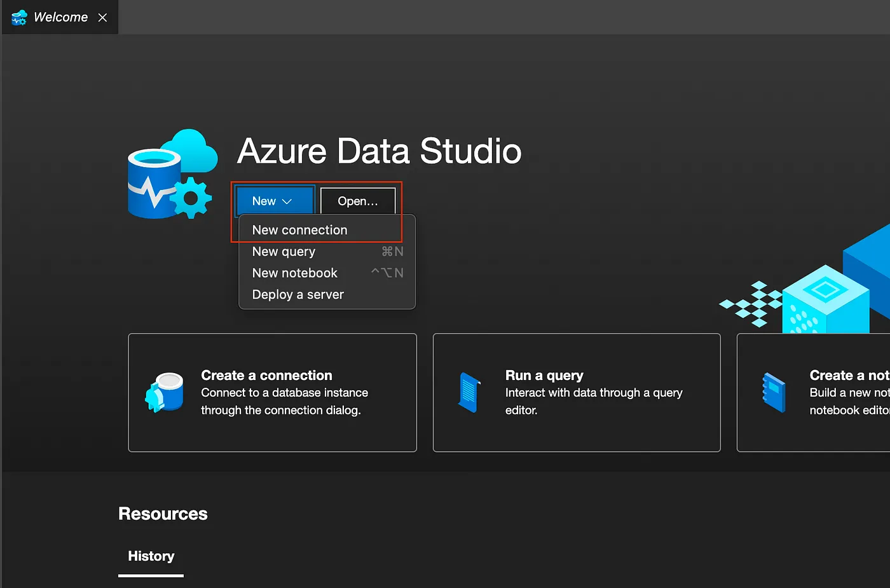Click the chevron arrow on New button
890x588 pixels.
tap(287, 202)
